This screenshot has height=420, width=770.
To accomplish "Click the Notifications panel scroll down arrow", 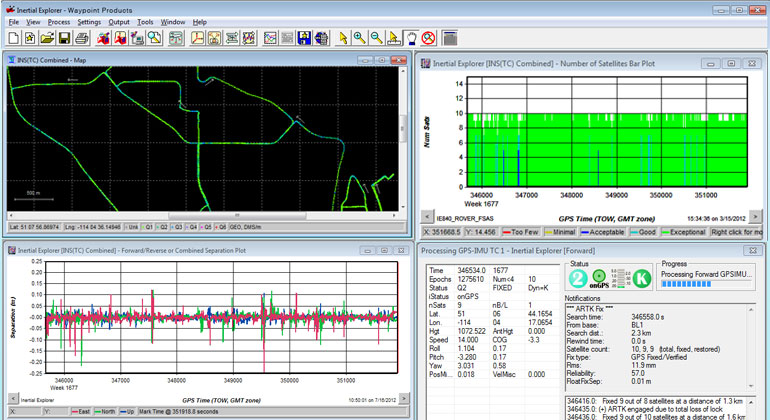I will click(x=751, y=387).
